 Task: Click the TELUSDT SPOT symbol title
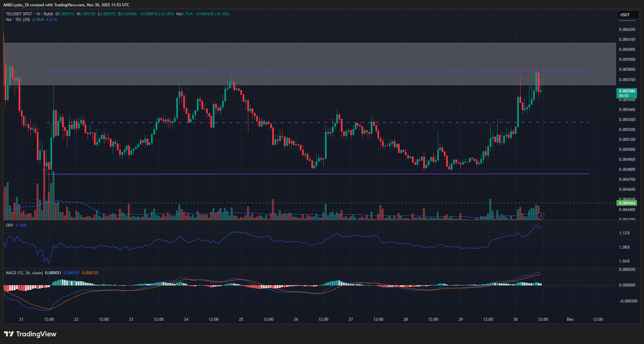[x=19, y=14]
